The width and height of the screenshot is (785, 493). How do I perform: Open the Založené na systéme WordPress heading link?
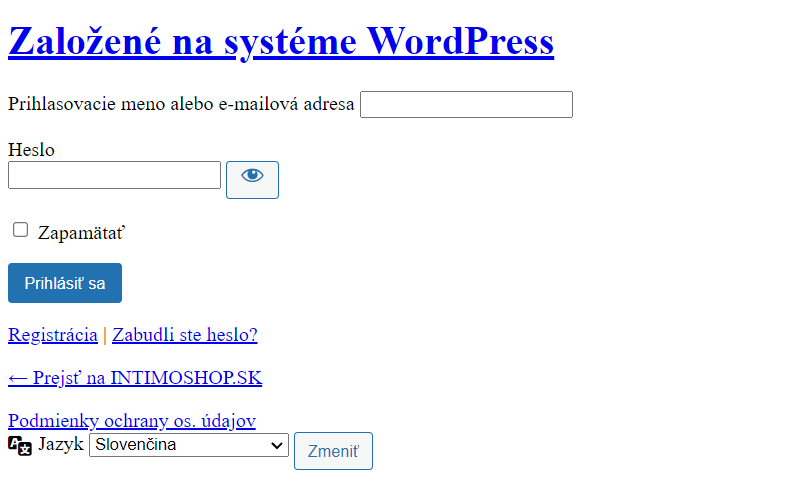[281, 42]
